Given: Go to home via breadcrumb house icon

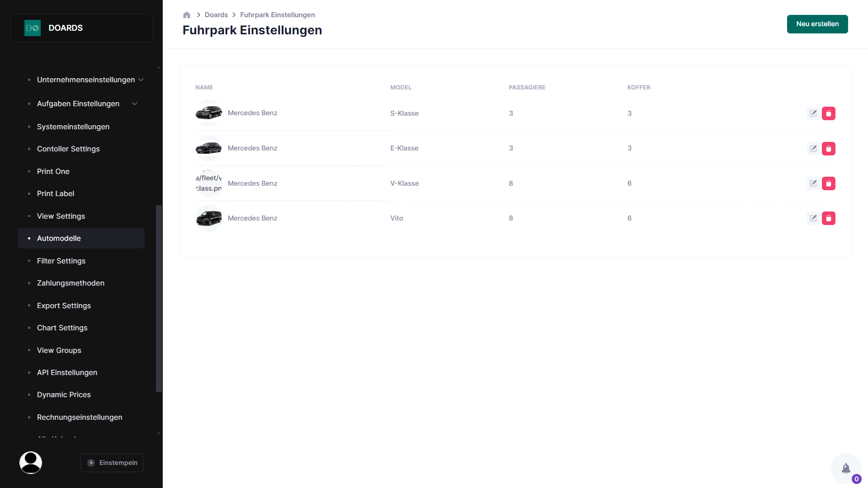Looking at the screenshot, I should pyautogui.click(x=187, y=15).
